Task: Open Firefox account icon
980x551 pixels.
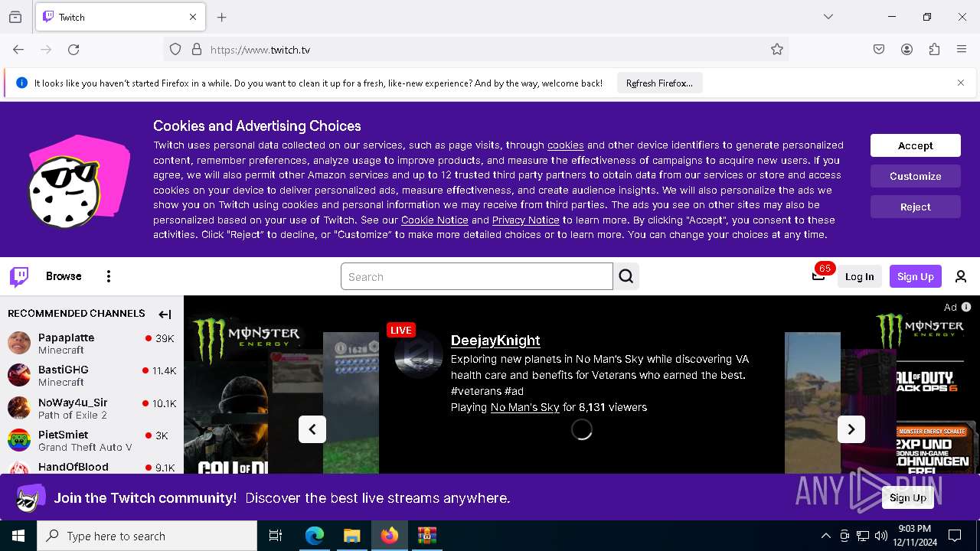Action: coord(906,50)
